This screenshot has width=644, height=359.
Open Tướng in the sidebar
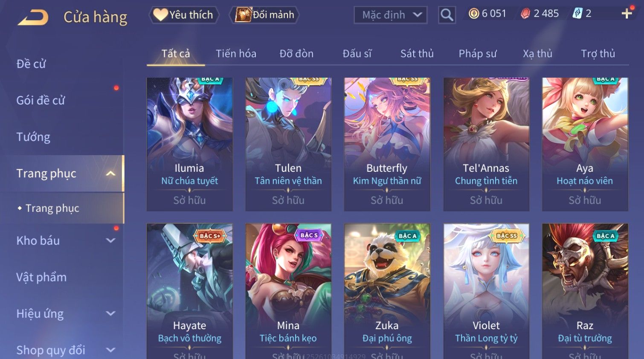[x=33, y=137]
